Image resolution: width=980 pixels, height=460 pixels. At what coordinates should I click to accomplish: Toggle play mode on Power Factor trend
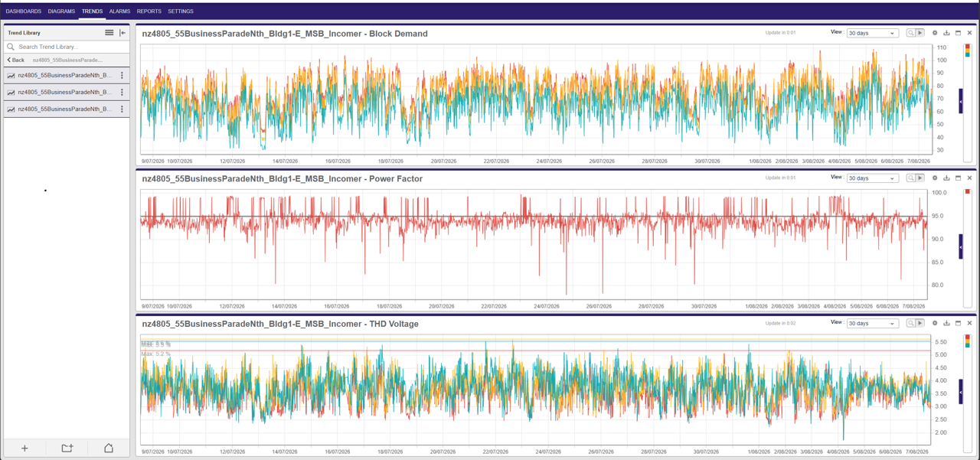coord(920,178)
